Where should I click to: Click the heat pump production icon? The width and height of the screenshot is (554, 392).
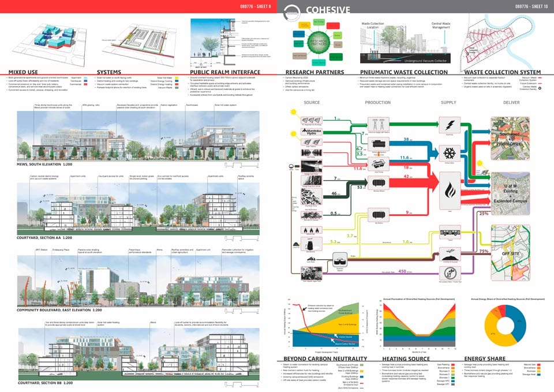379,163
